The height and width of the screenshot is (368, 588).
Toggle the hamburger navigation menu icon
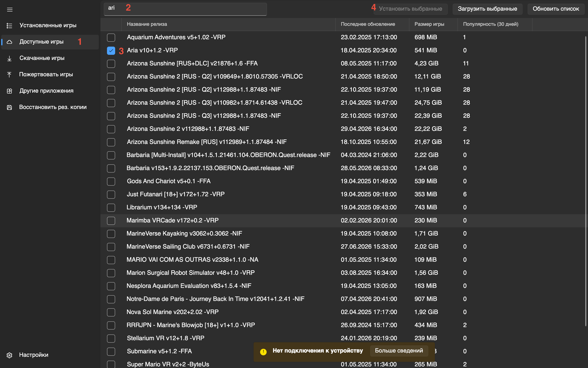pos(10,9)
